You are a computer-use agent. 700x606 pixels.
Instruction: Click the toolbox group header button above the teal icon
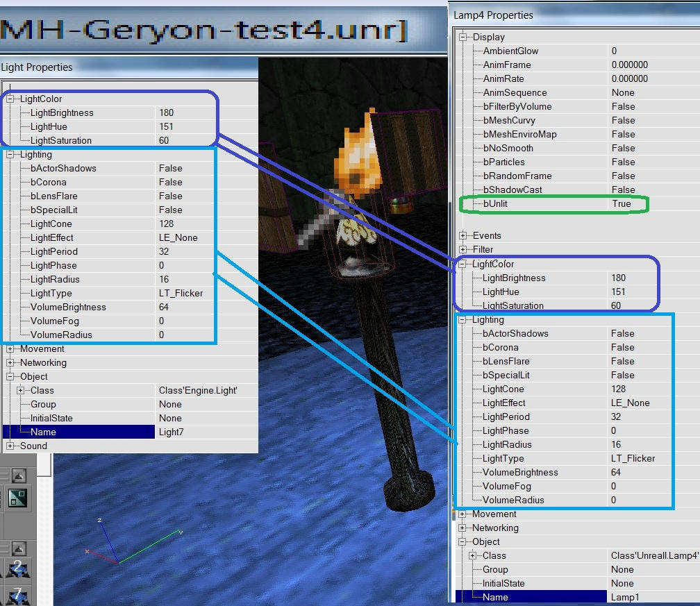18,476
